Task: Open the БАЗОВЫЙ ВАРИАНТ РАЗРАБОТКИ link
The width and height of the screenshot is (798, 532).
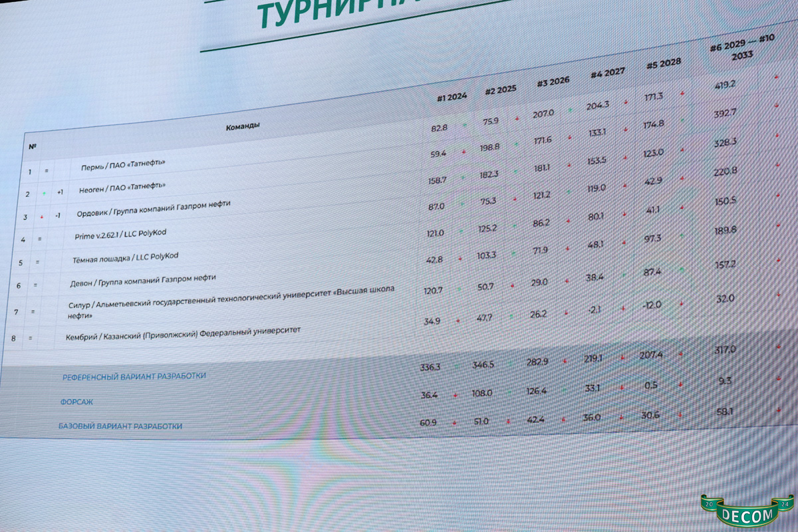Action: (x=120, y=426)
